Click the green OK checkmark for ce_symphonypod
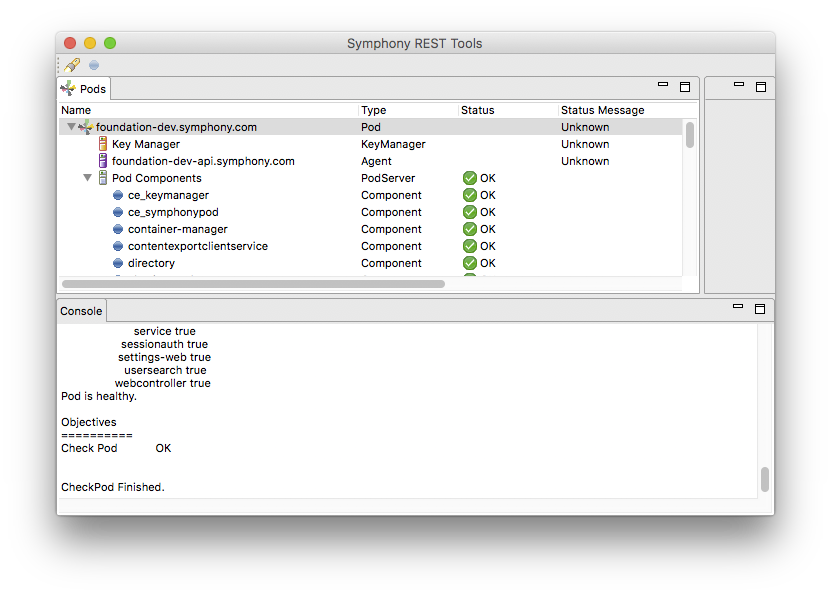This screenshot has height=596, width=831. [x=470, y=212]
